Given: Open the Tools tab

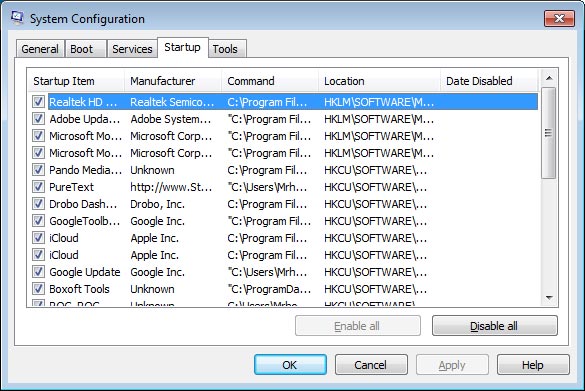Looking at the screenshot, I should pyautogui.click(x=226, y=49).
